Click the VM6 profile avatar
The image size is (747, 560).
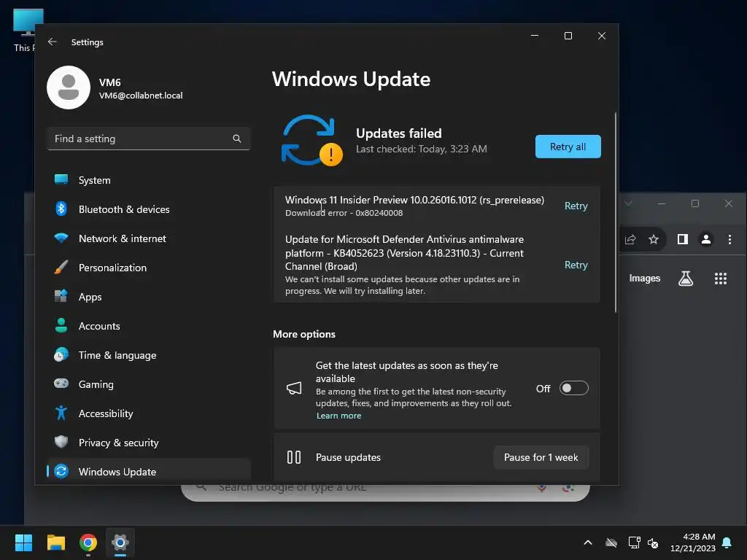(x=69, y=87)
